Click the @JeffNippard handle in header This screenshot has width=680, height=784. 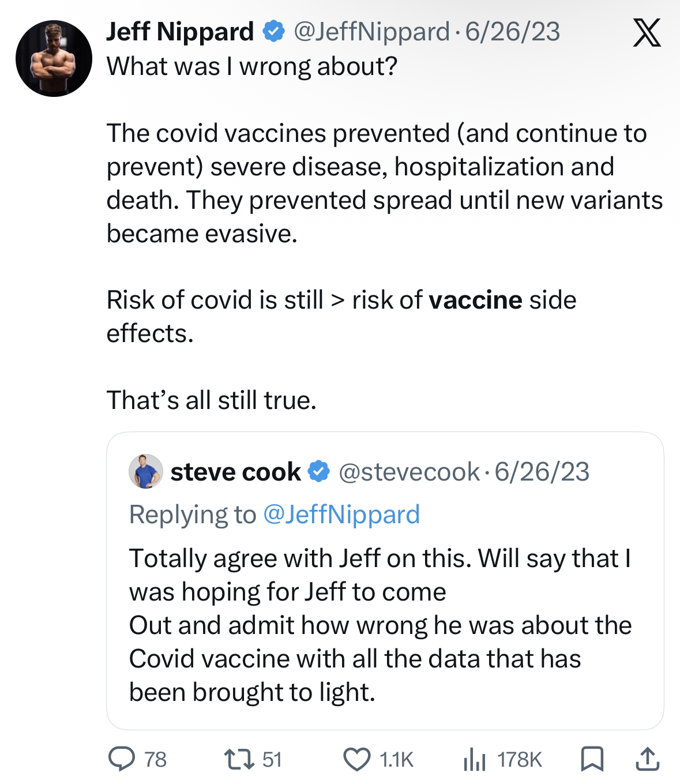coord(371,31)
